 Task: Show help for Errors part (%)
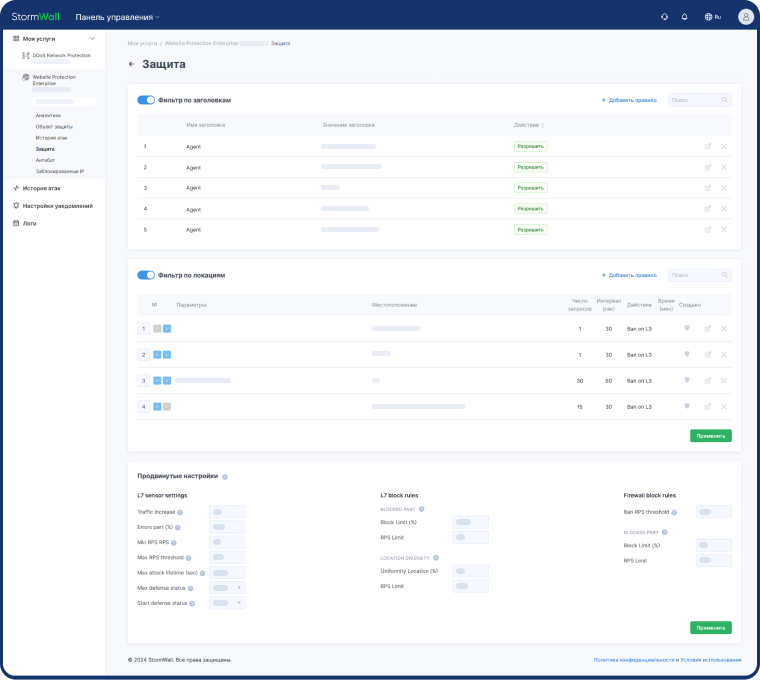(178, 527)
